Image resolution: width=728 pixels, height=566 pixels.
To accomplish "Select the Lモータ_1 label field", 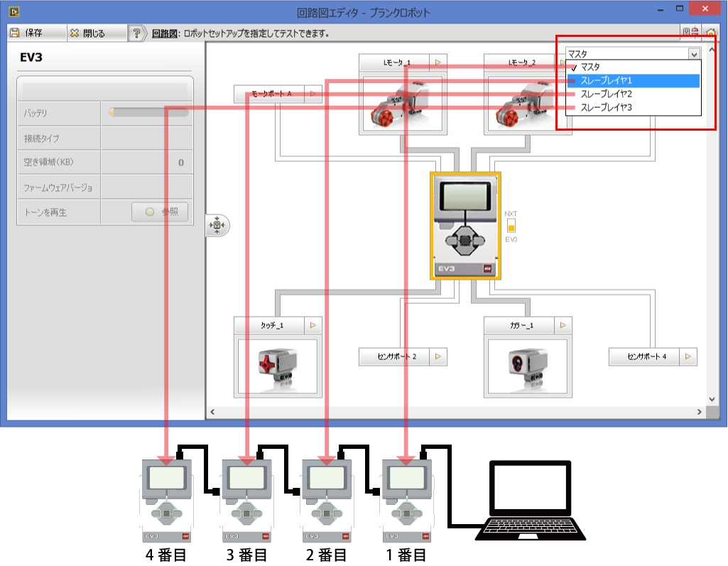I will [x=394, y=62].
